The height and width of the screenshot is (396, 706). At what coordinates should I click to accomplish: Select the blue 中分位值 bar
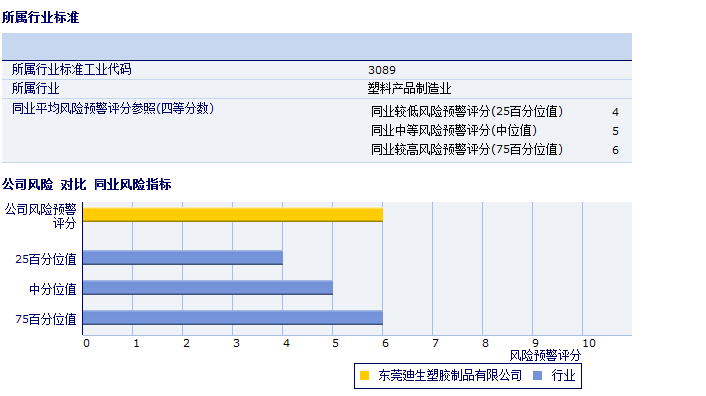coord(208,288)
